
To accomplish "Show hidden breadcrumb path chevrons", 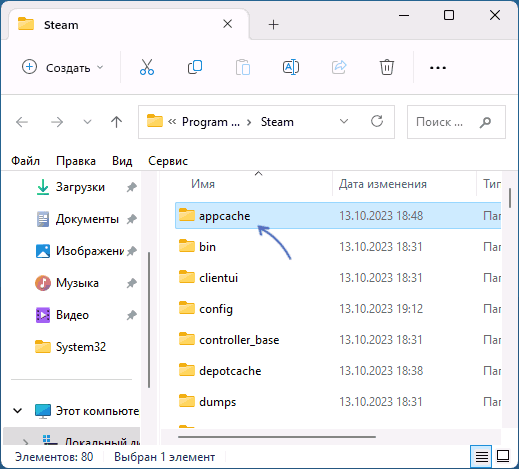I will pyautogui.click(x=172, y=122).
